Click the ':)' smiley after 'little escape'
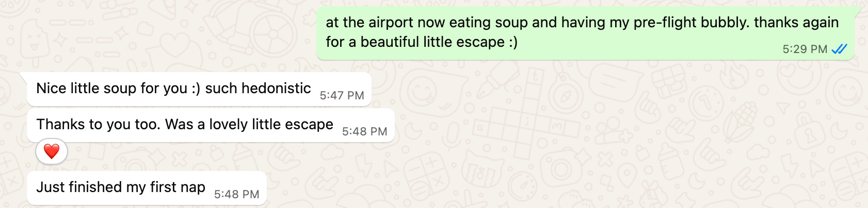This screenshot has width=868, height=208. click(x=513, y=42)
